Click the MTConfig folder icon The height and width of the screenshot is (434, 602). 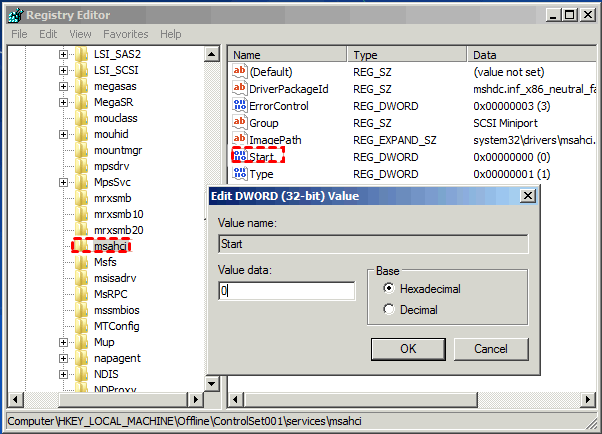(x=81, y=326)
